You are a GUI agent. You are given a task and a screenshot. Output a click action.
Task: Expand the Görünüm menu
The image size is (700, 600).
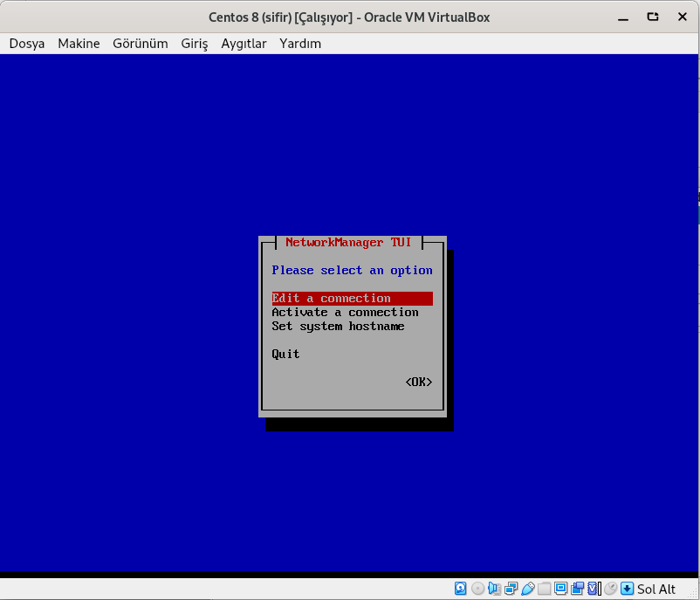tap(140, 43)
